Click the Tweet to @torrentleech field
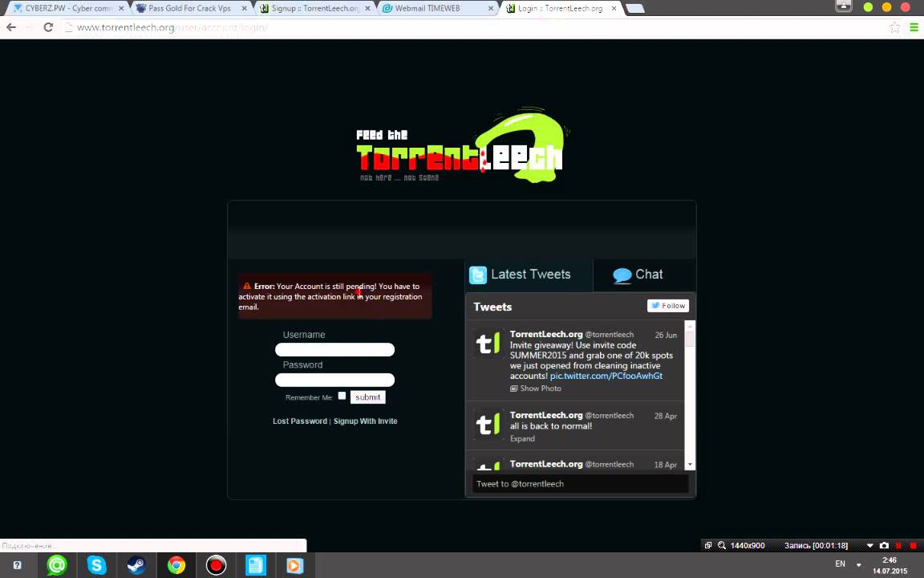The height and width of the screenshot is (578, 924). click(x=581, y=483)
